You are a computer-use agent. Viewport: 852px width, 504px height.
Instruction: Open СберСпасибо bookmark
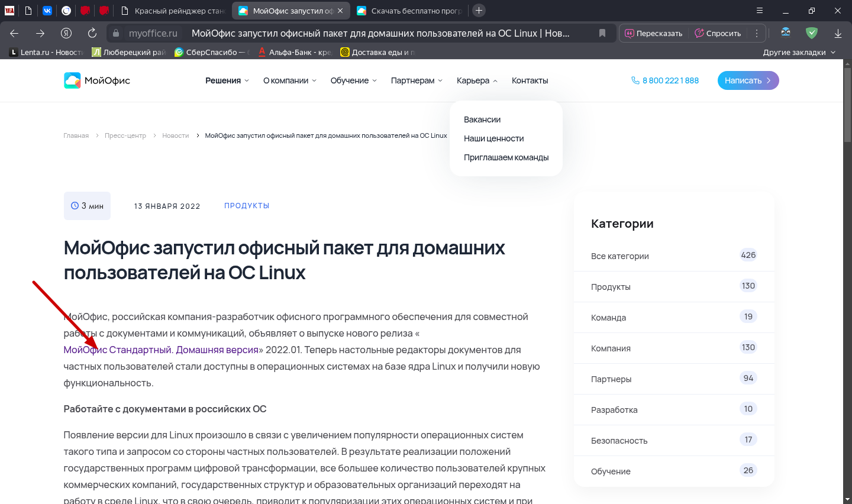coord(212,52)
